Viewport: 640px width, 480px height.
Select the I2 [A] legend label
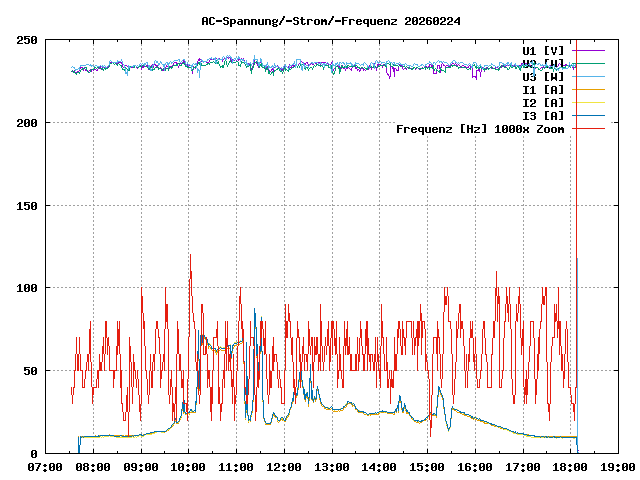pyautogui.click(x=543, y=103)
